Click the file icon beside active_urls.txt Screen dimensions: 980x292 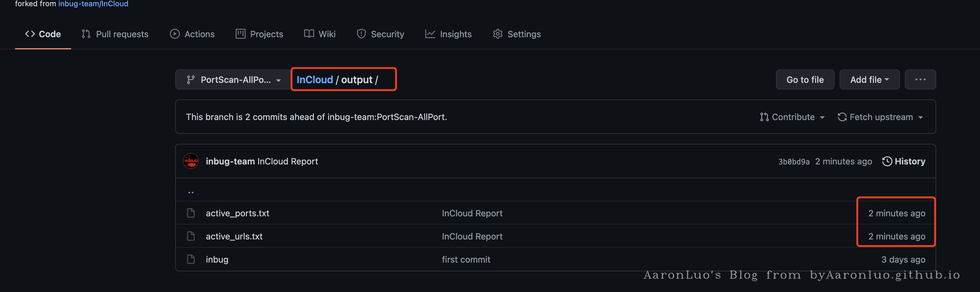coord(191,236)
